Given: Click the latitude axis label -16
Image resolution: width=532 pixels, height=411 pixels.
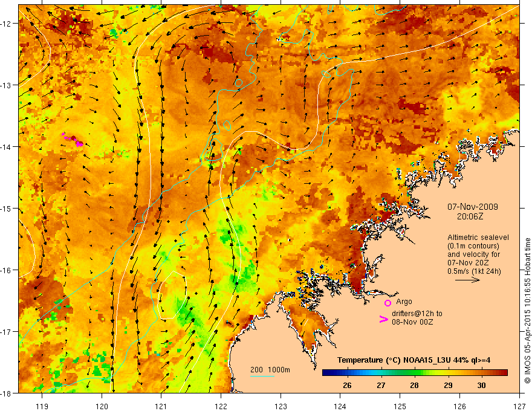Looking at the screenshot, I should [7, 270].
